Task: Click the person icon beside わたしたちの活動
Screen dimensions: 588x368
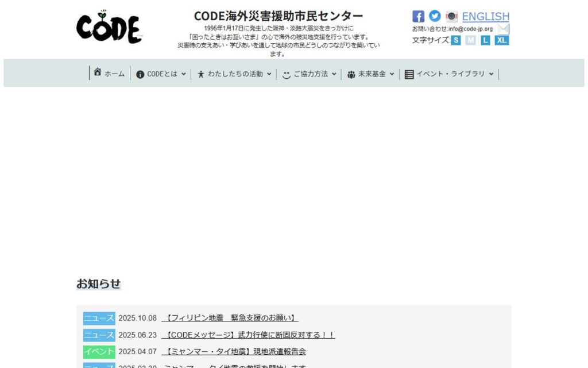Action: pos(201,74)
